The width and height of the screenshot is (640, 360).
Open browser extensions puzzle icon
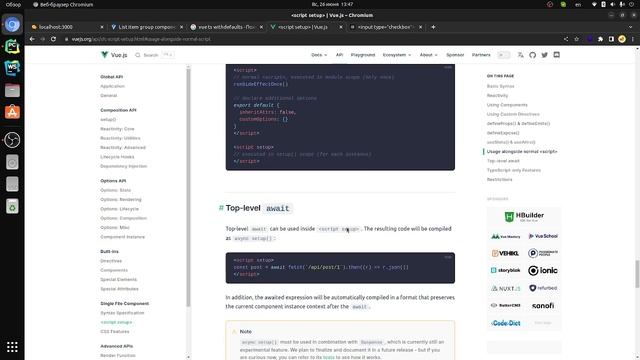[600, 39]
